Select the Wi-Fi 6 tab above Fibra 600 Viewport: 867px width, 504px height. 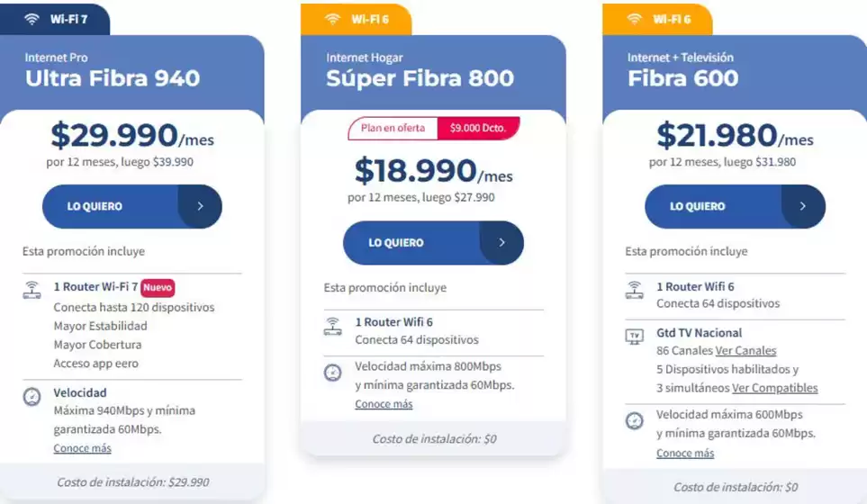657,19
